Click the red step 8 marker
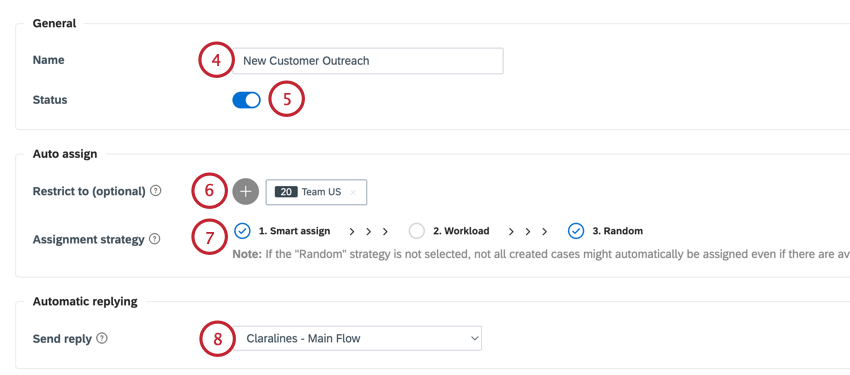 tap(217, 339)
